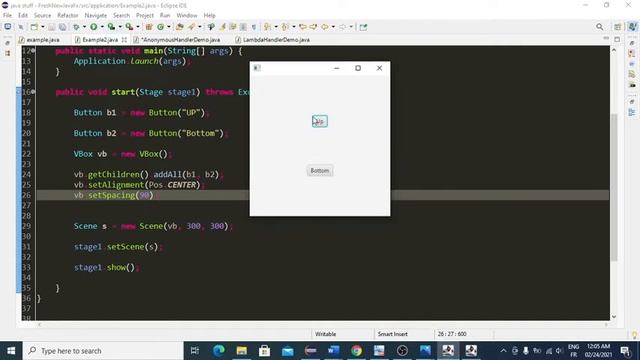This screenshot has height=360, width=640.
Task: Open the Run dropdown arrow
Action: coord(102,27)
